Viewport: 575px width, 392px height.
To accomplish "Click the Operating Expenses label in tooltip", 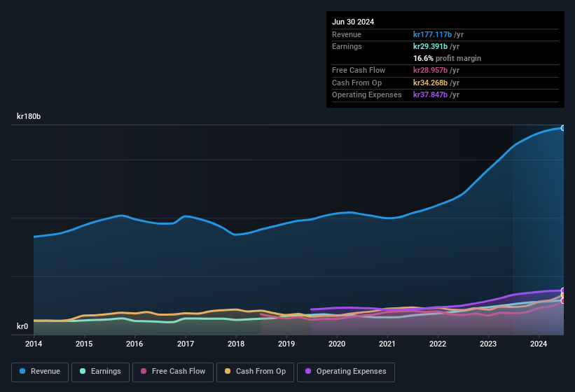I will coord(367,94).
